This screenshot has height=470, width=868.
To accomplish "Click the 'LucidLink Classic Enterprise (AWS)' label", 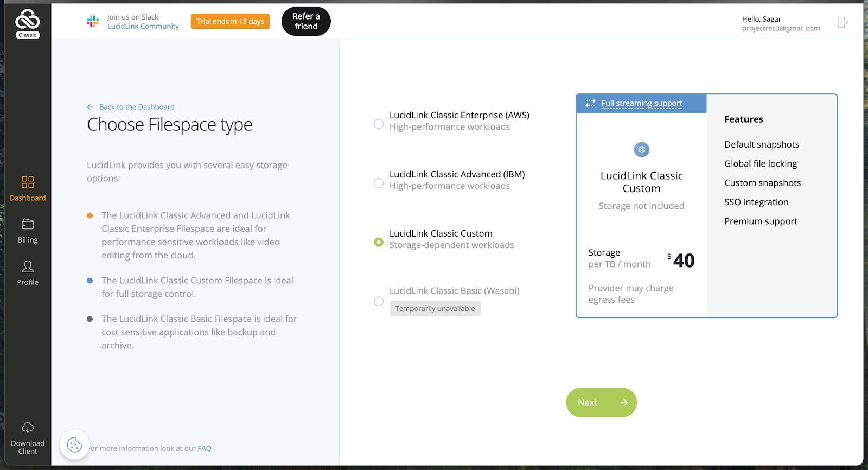I will (459, 115).
